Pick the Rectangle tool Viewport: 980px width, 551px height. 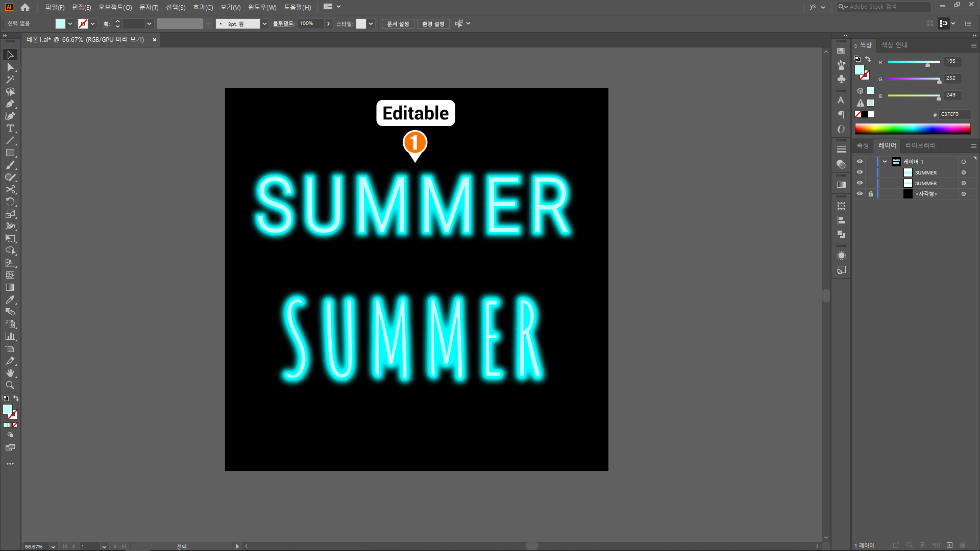tap(10, 153)
